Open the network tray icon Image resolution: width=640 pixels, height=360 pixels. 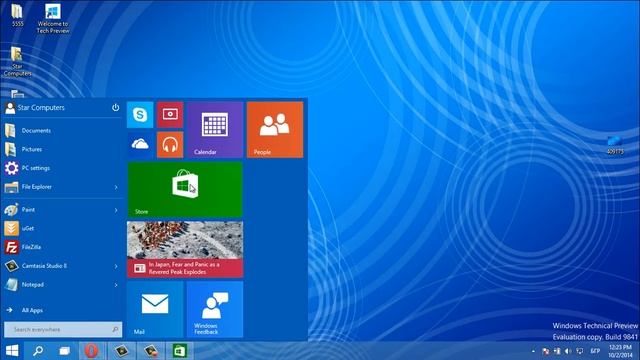coord(580,351)
